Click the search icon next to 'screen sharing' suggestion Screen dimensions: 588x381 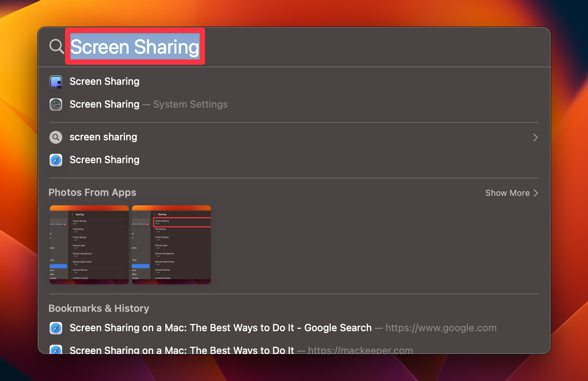(56, 137)
